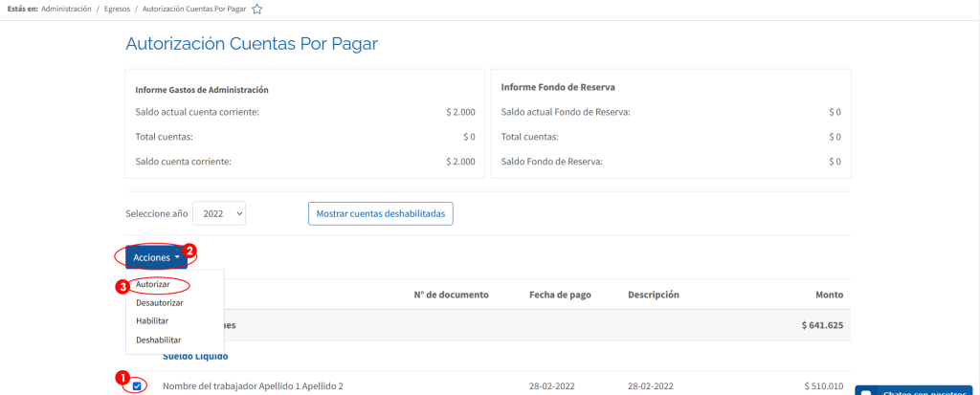Screen dimensions: 980x395
Task: Choose Deshabilitar from the Acciones menu
Action: pos(158,340)
